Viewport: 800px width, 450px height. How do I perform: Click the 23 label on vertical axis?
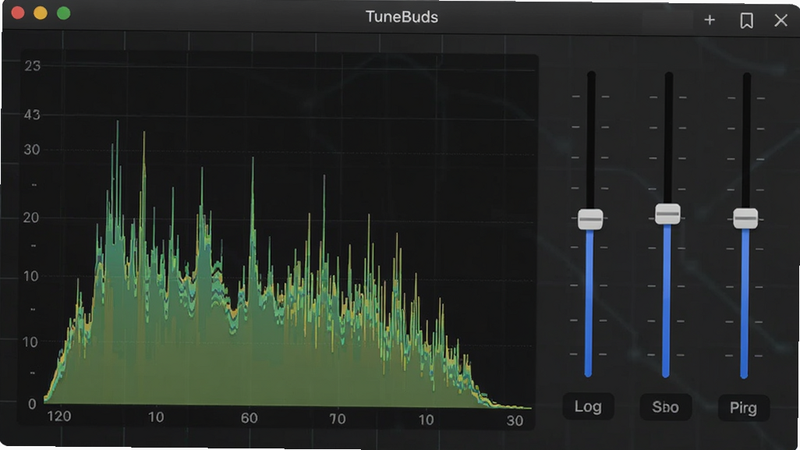pyautogui.click(x=32, y=66)
